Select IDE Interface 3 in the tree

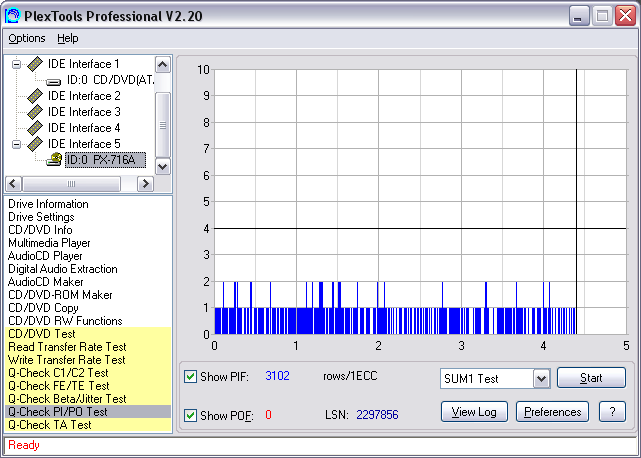coord(84,112)
